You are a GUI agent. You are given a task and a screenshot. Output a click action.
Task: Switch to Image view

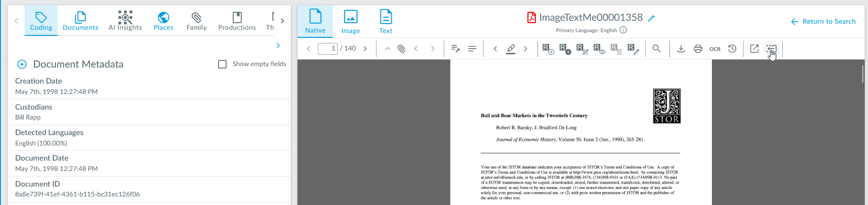click(351, 22)
